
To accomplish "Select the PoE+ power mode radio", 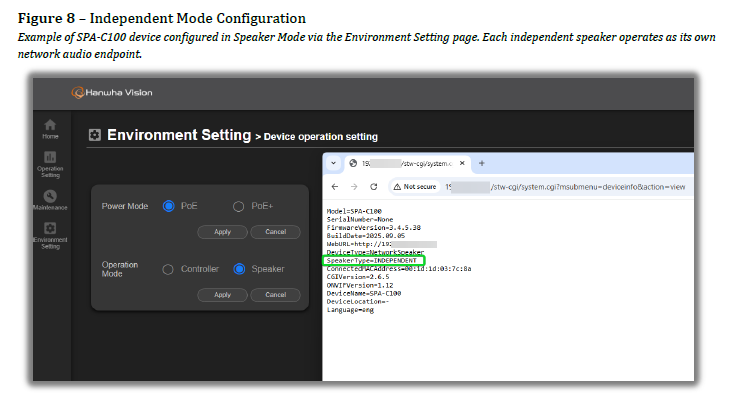I will 239,206.
